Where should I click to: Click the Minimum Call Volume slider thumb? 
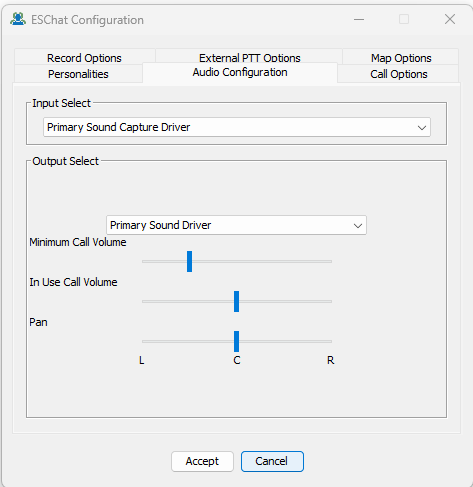tap(189, 261)
